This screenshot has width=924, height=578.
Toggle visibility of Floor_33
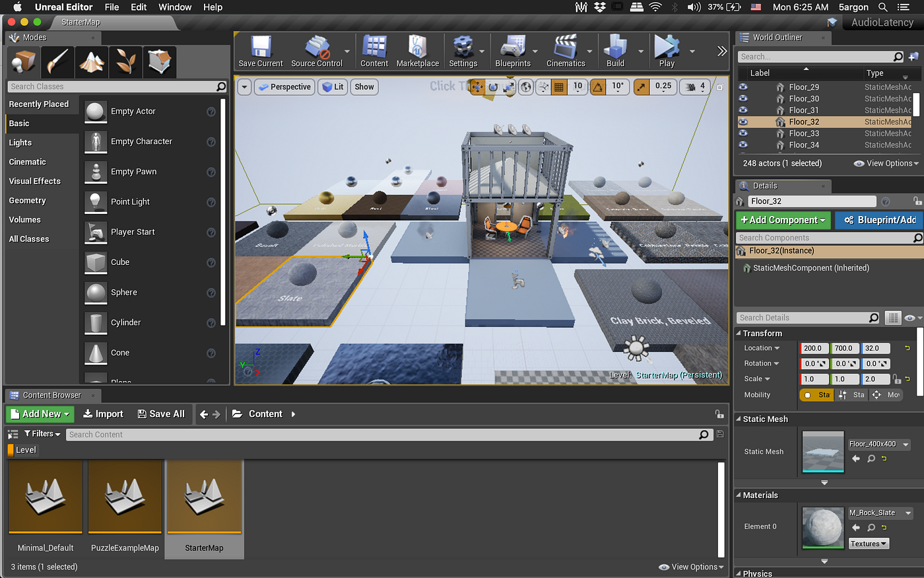tap(743, 133)
